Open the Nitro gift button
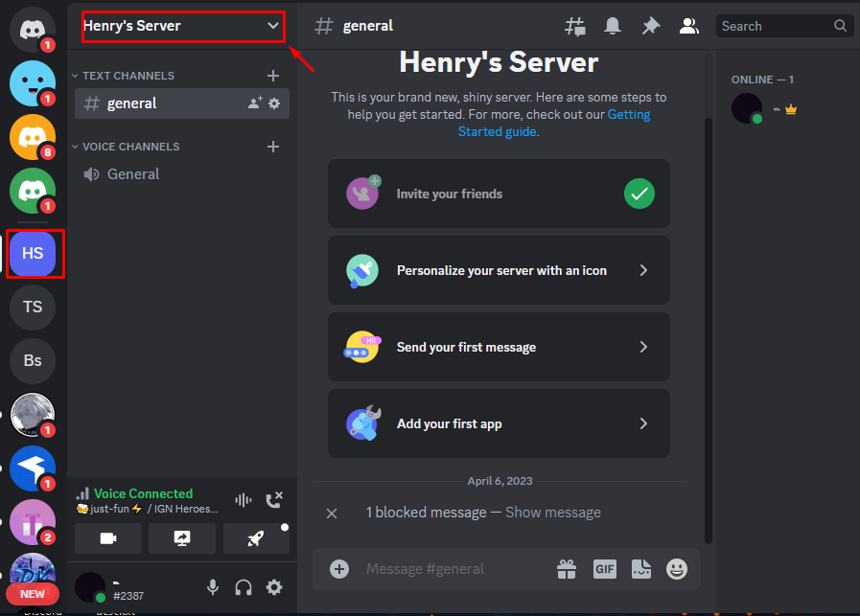Screen dimensions: 860x616 [567, 569]
